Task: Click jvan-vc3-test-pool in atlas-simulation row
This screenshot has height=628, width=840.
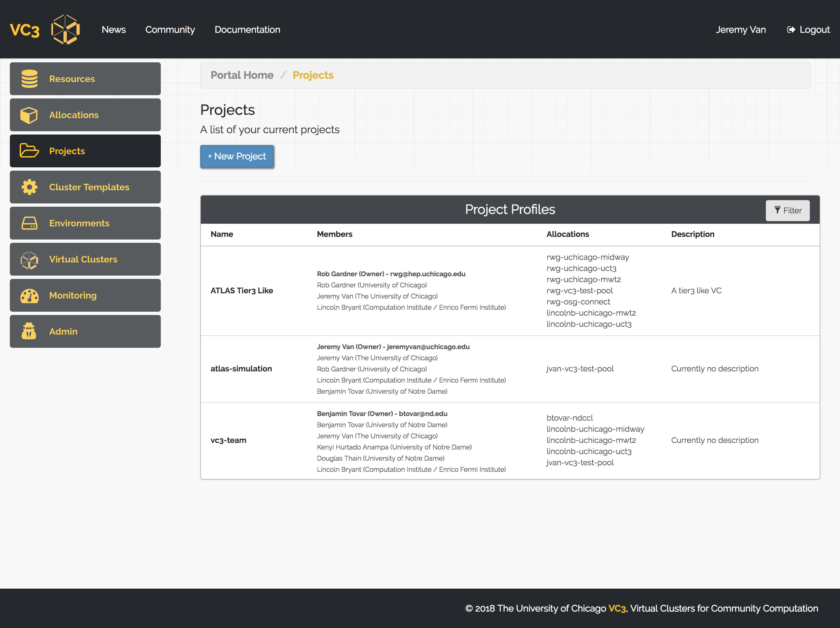Action: pos(579,369)
